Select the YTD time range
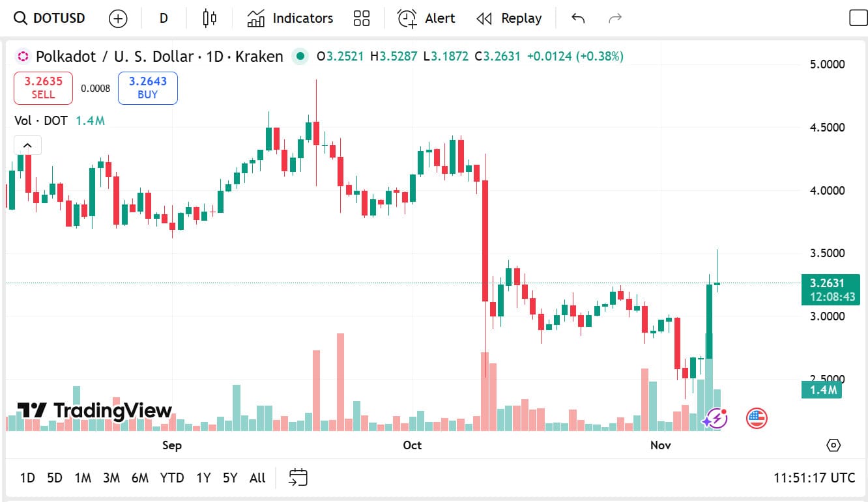Image resolution: width=868 pixels, height=502 pixels. (x=172, y=478)
